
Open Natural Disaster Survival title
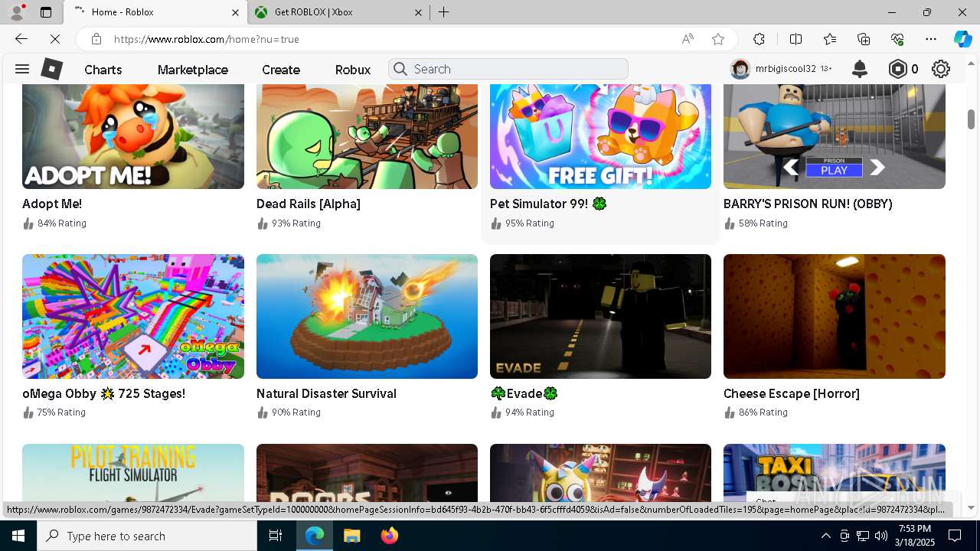click(x=326, y=393)
